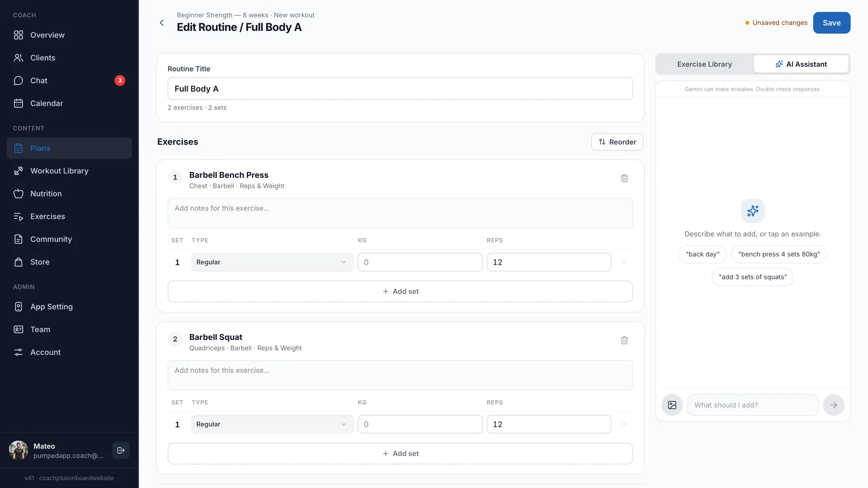
Task: Click the logout icon next to Mateo
Action: coord(121,450)
